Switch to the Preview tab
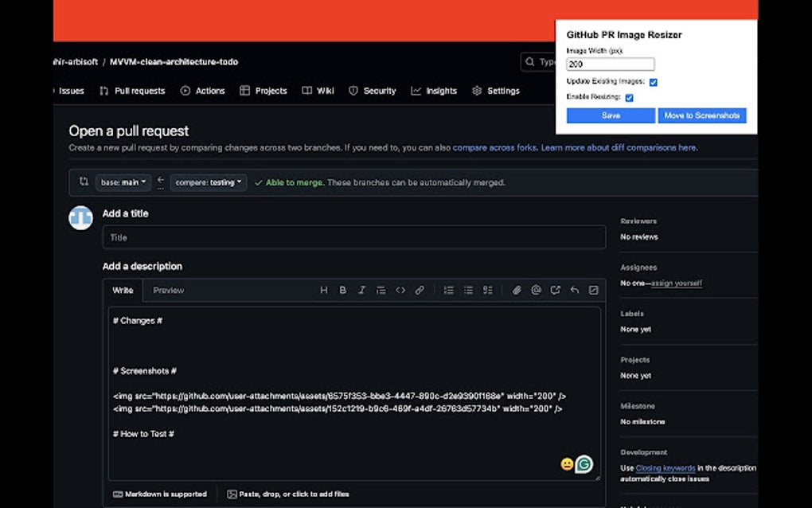This screenshot has width=812, height=508. pos(168,290)
